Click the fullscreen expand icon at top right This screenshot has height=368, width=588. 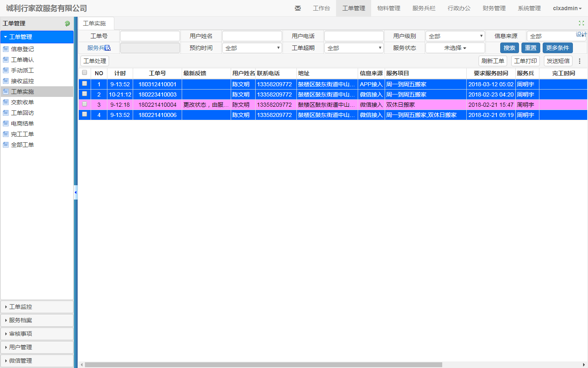[x=581, y=23]
